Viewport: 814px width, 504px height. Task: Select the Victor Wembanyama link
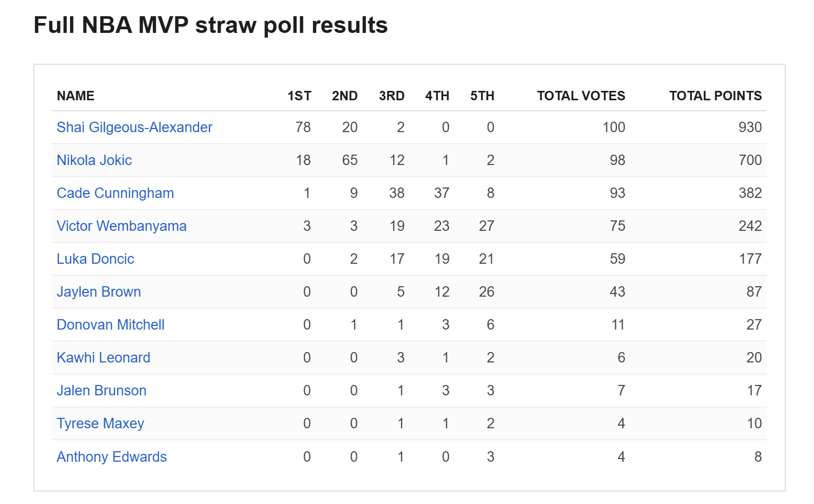(x=121, y=226)
